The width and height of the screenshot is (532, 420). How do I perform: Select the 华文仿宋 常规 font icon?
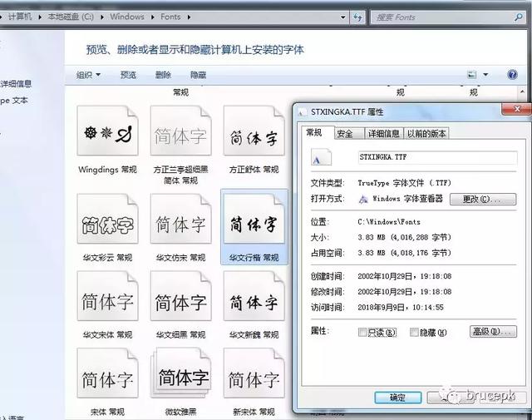(x=181, y=219)
